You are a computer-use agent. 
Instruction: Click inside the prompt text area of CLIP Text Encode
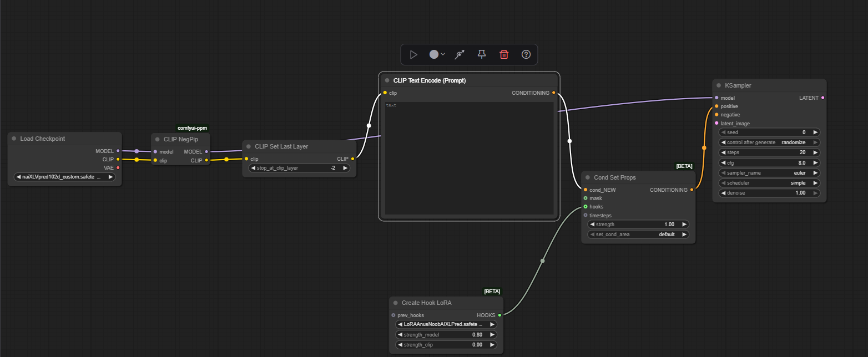pos(470,158)
